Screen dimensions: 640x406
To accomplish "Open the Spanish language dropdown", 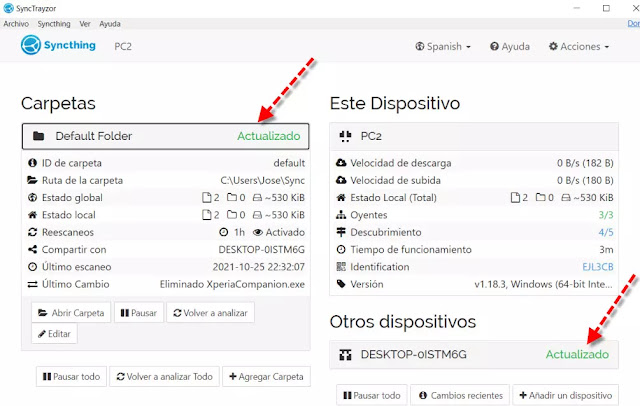I will click(x=443, y=47).
